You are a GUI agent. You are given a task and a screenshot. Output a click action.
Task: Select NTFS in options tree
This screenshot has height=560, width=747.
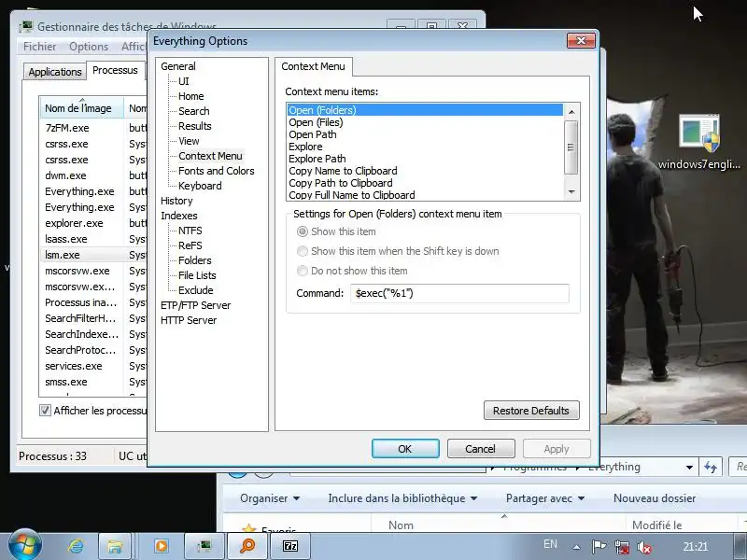coord(190,231)
